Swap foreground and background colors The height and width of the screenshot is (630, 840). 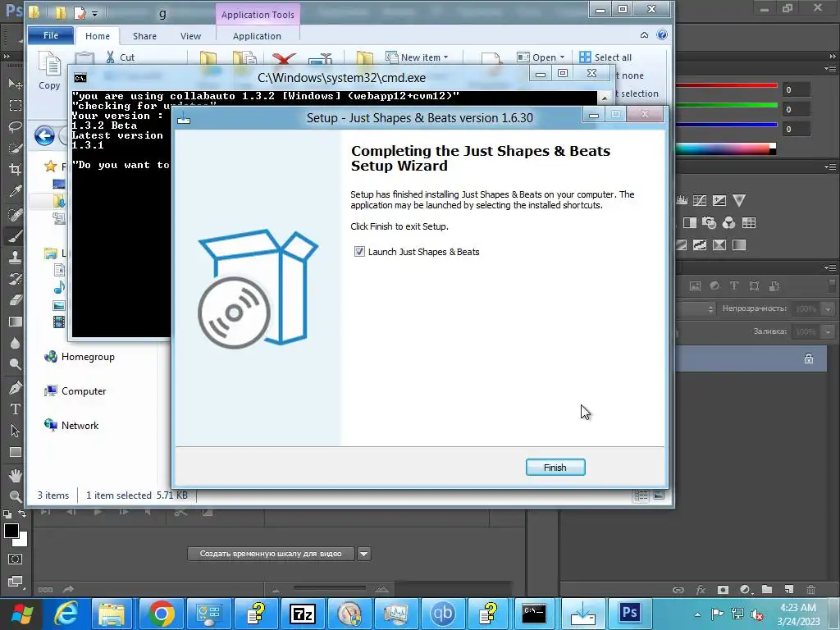[22, 514]
